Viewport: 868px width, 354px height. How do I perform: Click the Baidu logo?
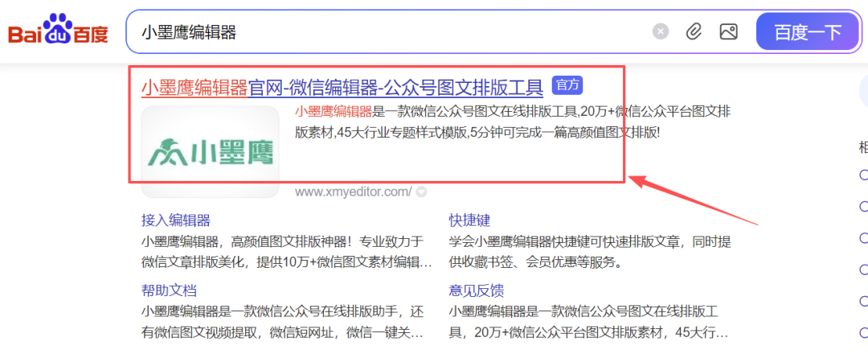tap(58, 31)
